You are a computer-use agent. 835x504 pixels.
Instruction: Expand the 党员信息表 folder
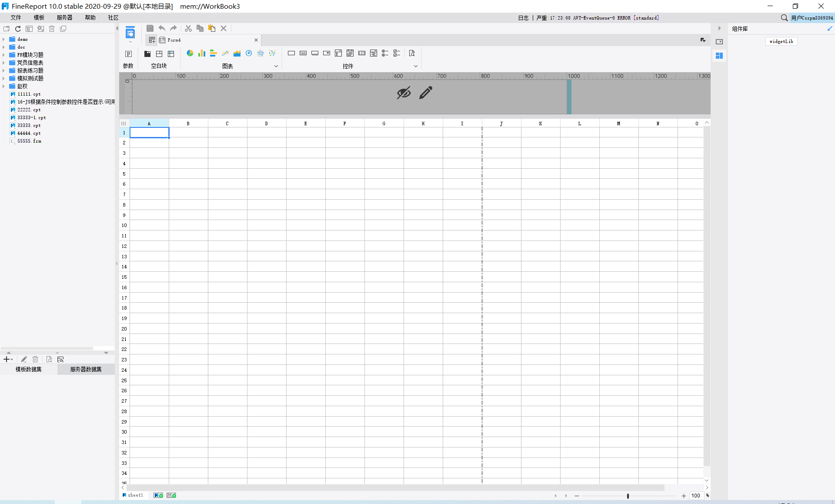pyautogui.click(x=3, y=63)
